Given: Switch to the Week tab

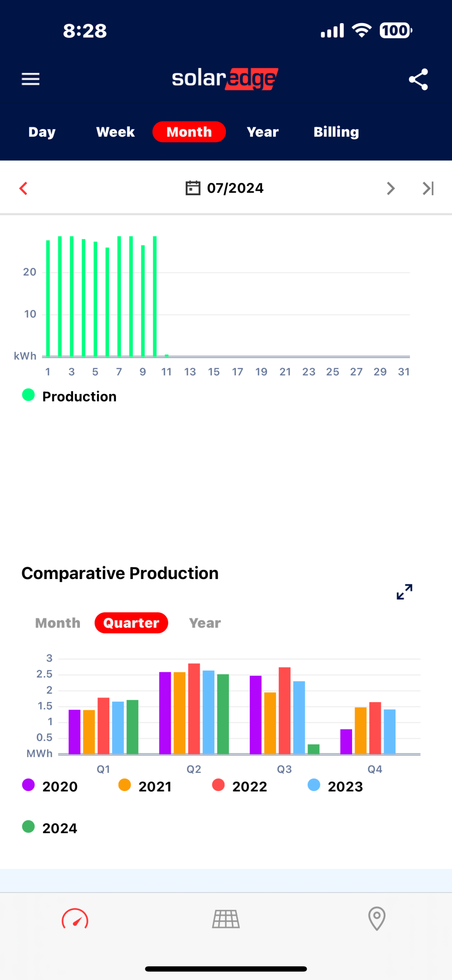Looking at the screenshot, I should (x=116, y=132).
